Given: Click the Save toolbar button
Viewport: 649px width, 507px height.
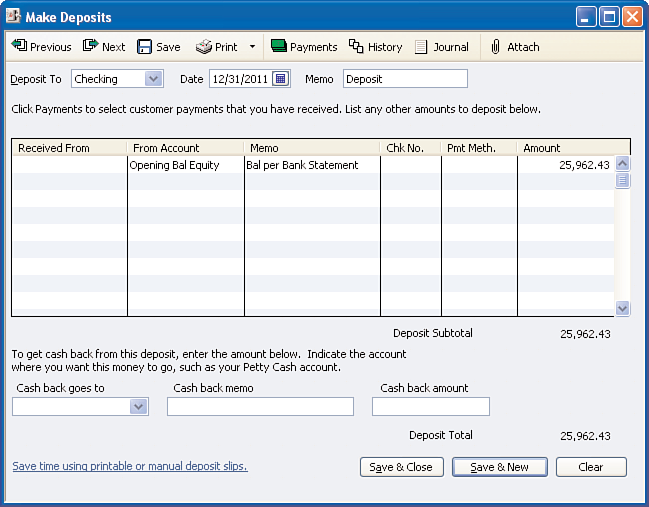Looking at the screenshot, I should [159, 47].
